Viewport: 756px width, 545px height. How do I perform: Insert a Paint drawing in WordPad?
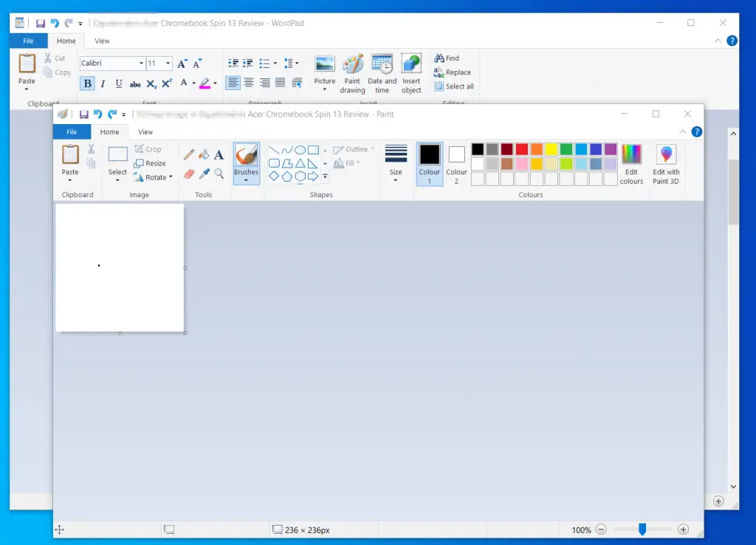pos(352,72)
